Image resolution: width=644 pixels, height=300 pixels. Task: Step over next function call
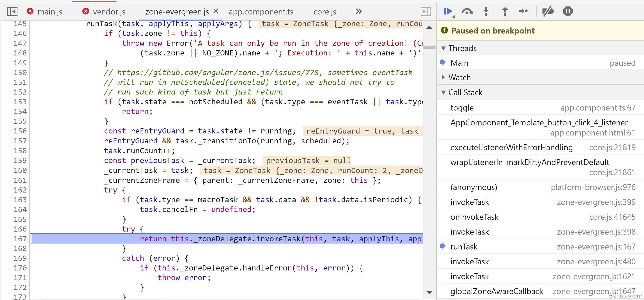[467, 11]
